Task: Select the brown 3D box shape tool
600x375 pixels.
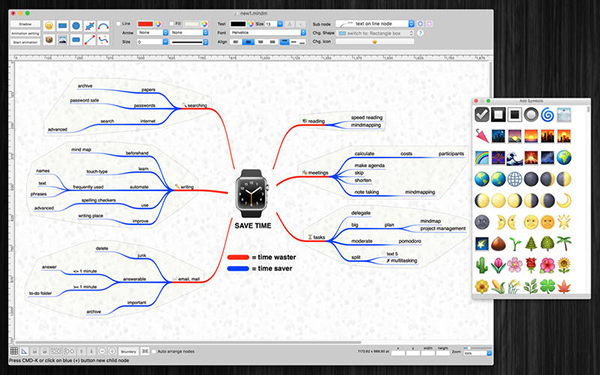Action: (49, 39)
